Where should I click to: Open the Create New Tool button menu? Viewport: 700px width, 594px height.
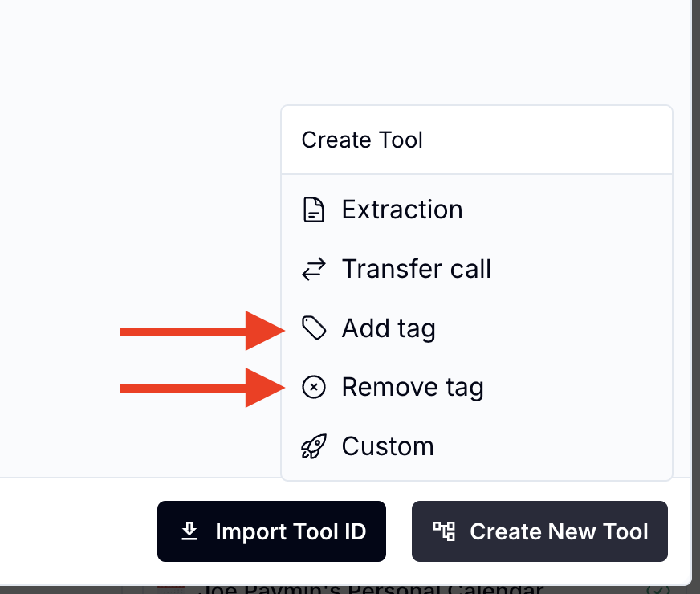[539, 531]
